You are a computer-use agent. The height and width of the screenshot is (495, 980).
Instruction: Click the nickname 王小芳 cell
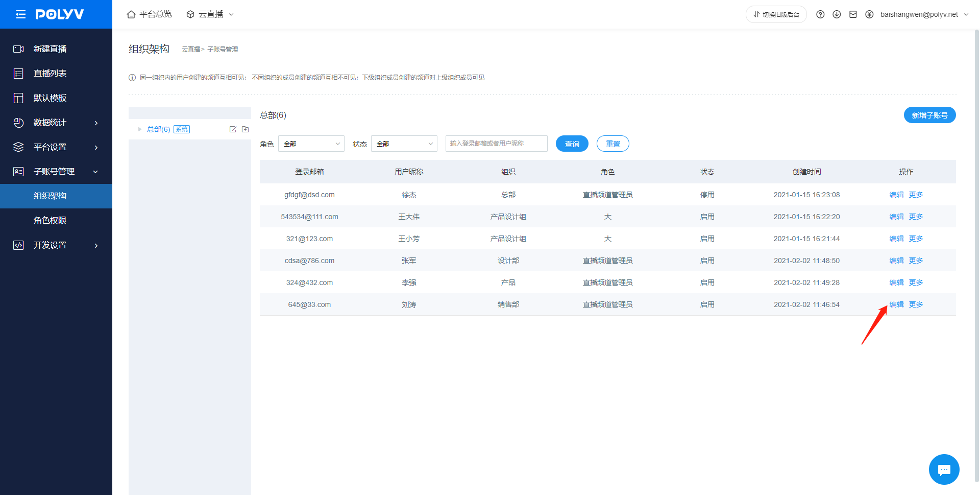pos(409,239)
